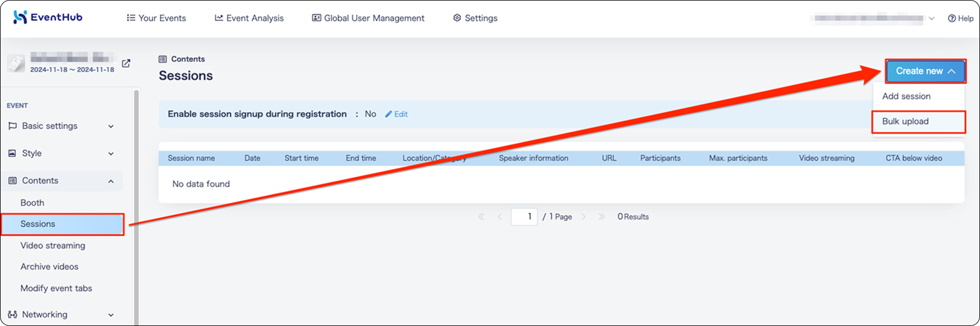Open Archive videos in sidebar

tap(49, 267)
